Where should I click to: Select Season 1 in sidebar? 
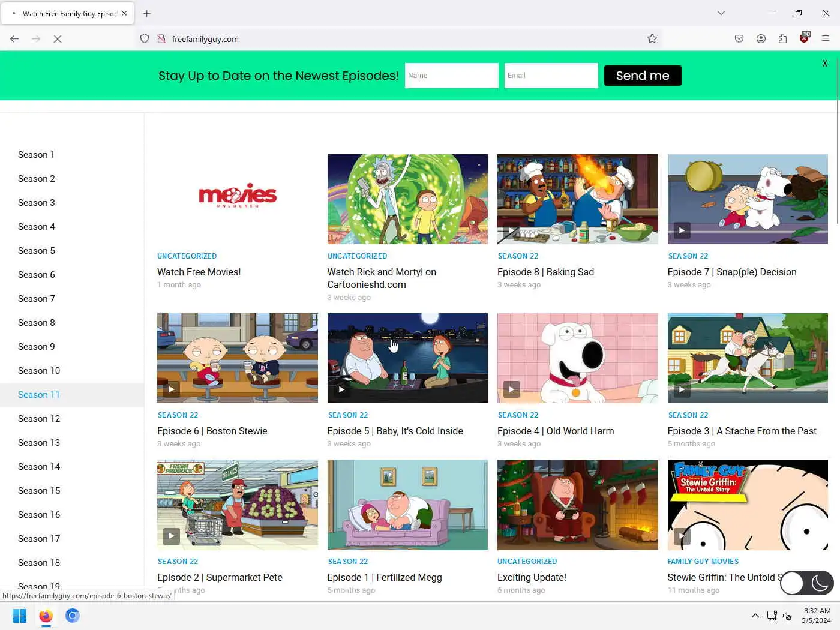pos(36,155)
